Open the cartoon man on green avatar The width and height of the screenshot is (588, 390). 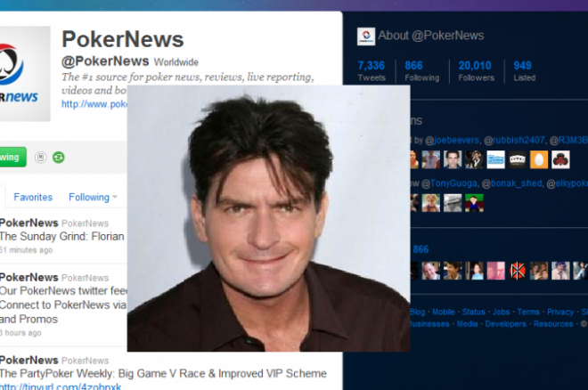pos(474,203)
